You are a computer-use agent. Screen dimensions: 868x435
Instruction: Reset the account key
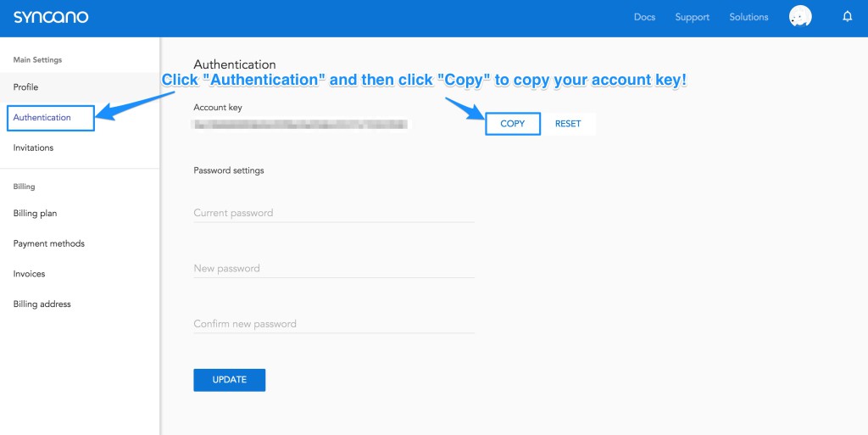tap(568, 124)
